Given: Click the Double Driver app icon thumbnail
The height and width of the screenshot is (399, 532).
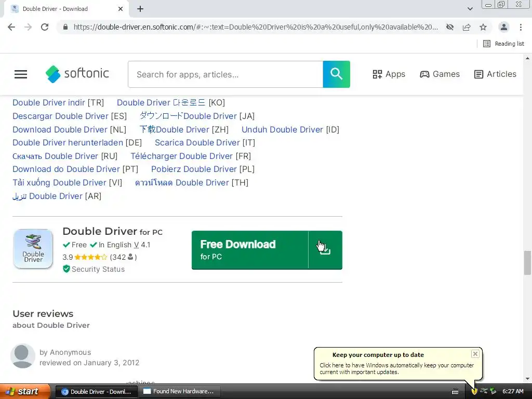Looking at the screenshot, I should coord(33,249).
